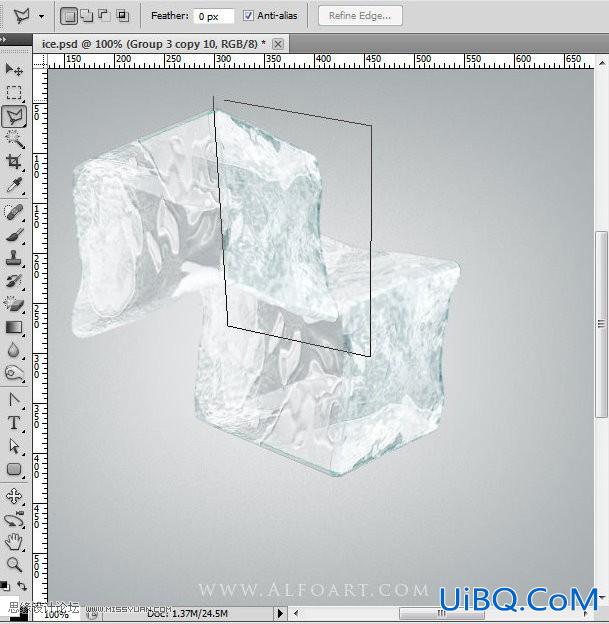The image size is (609, 624).
Task: Reset to default foreground/background colors
Action: 5,586
